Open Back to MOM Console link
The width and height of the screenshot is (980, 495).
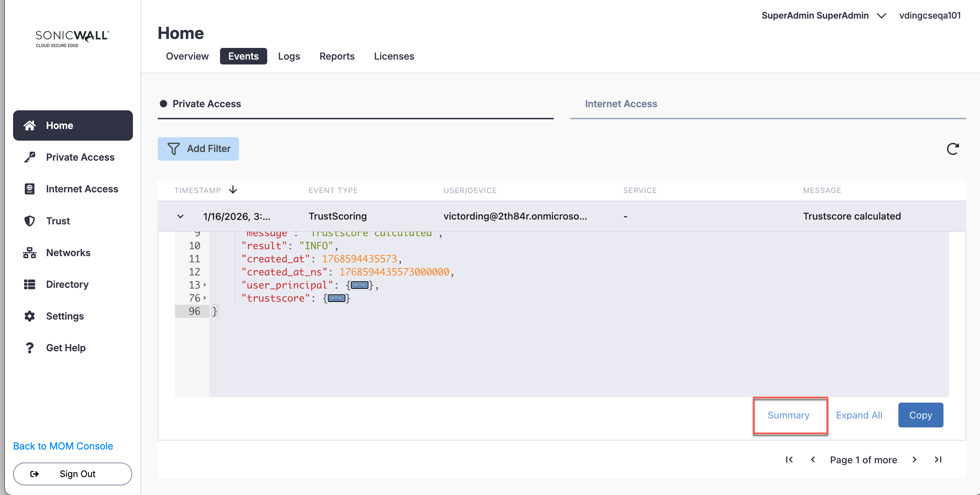(x=63, y=446)
